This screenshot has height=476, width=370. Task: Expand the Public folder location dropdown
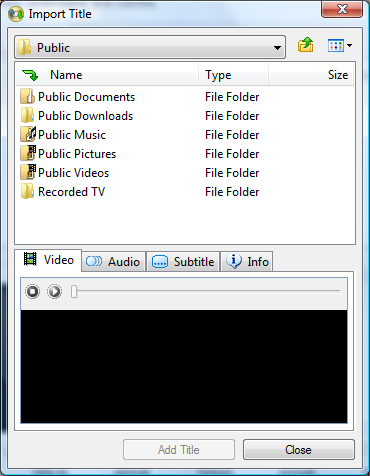click(277, 48)
